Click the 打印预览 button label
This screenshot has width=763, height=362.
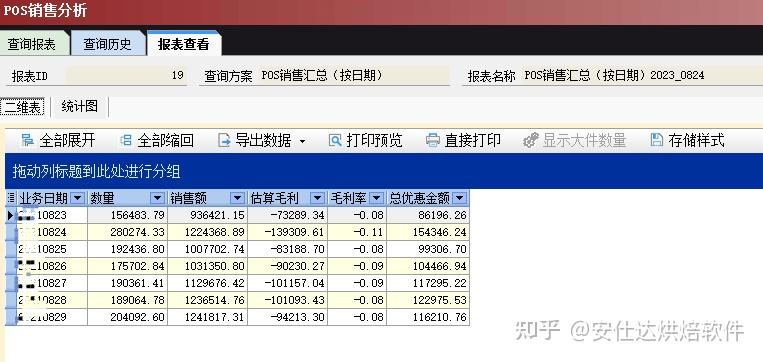click(374, 141)
